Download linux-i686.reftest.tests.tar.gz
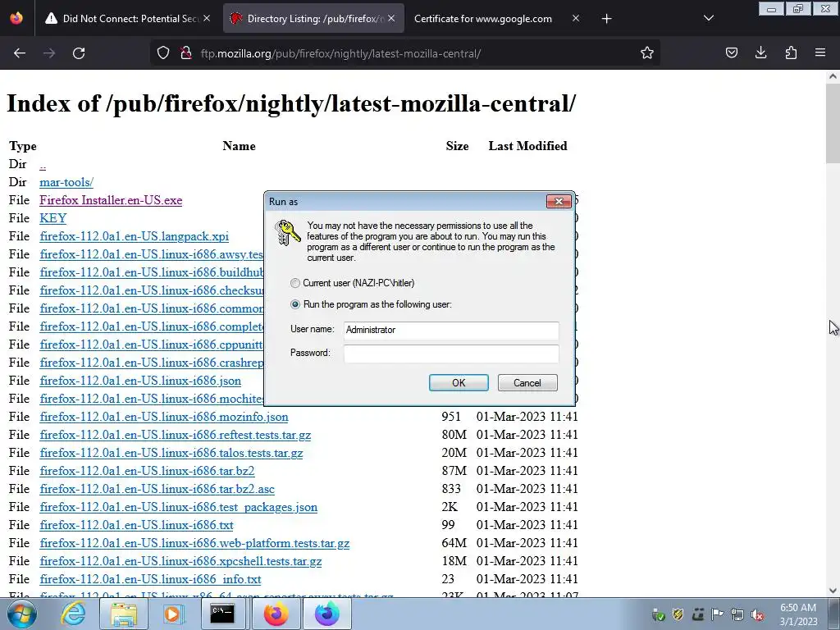The height and width of the screenshot is (630, 840). tap(176, 435)
